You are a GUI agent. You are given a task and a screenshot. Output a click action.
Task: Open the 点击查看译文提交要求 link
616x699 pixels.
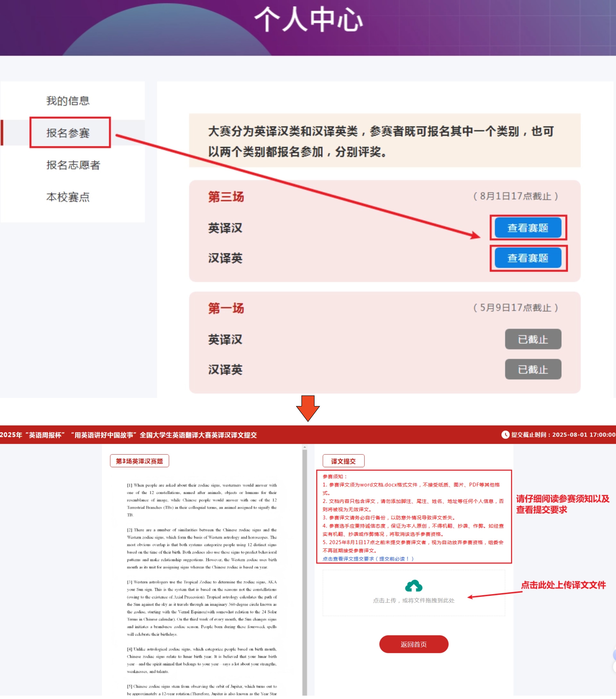tap(368, 559)
